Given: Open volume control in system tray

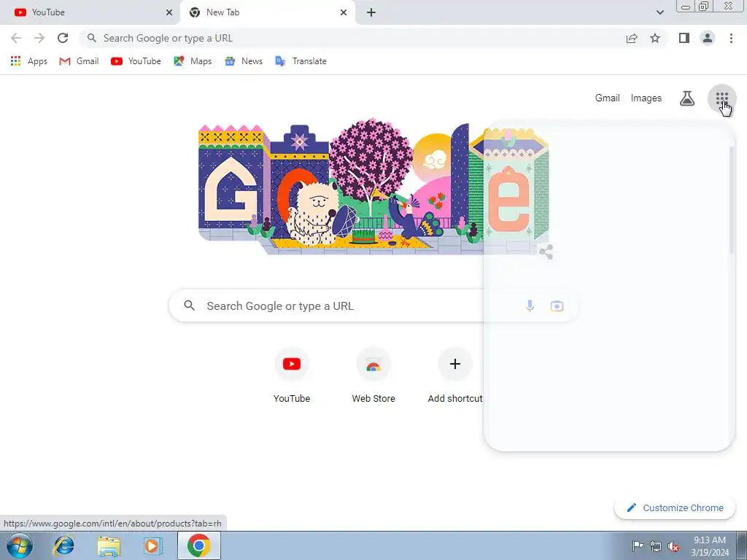Looking at the screenshot, I should tap(673, 546).
